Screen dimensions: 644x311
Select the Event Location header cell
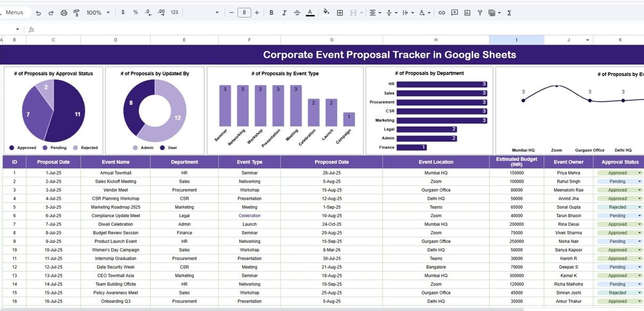(436, 162)
